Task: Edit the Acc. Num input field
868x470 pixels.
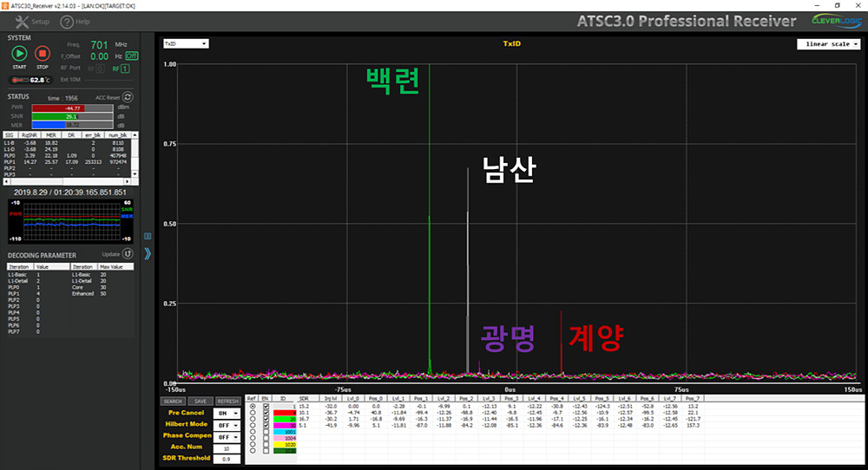Action: click(227, 448)
